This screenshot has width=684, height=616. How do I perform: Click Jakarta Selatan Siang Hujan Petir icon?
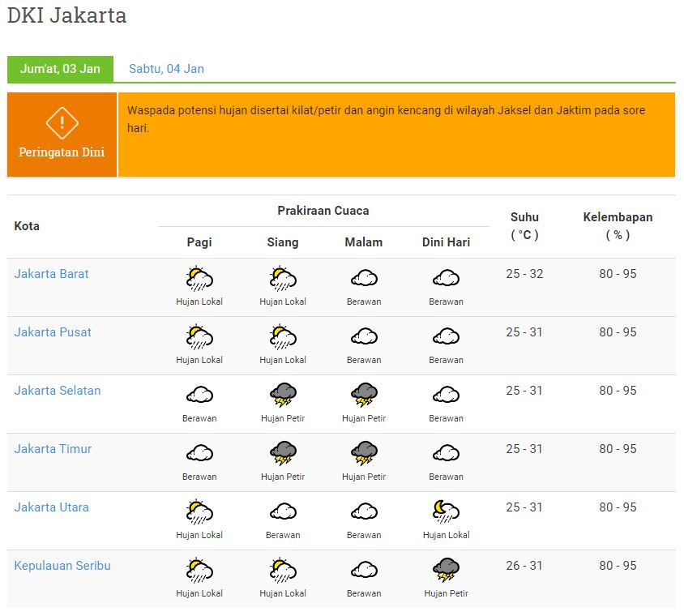click(x=283, y=395)
